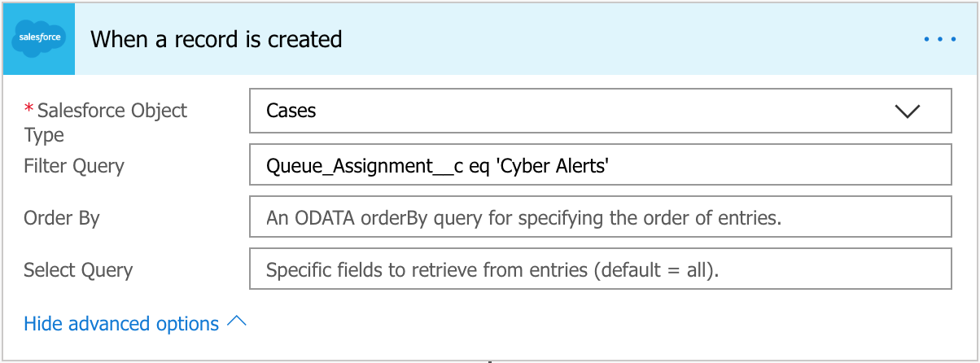The height and width of the screenshot is (363, 980).
Task: Click the down chevron in the object type field
Action: pyautogui.click(x=907, y=111)
